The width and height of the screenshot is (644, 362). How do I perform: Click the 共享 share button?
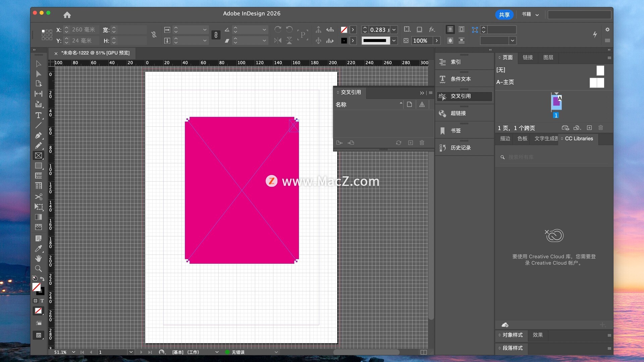pos(504,14)
